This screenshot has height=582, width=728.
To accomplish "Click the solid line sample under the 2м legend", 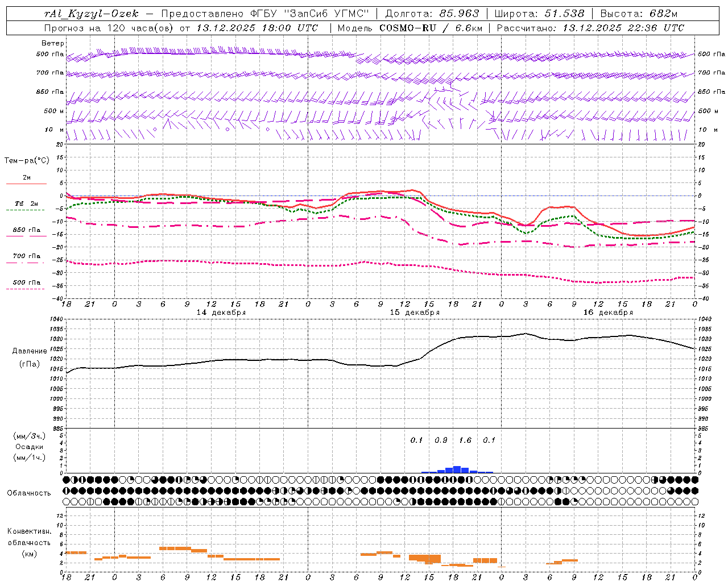I will [x=26, y=184].
